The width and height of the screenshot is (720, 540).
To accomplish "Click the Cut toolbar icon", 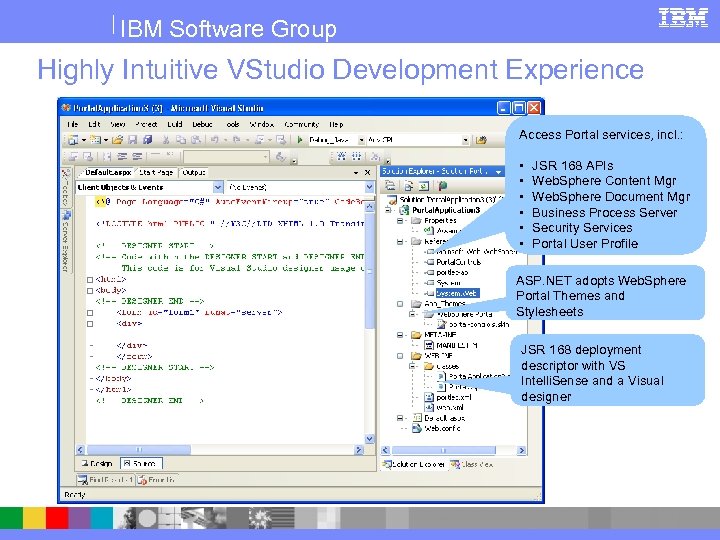I will tap(166, 140).
